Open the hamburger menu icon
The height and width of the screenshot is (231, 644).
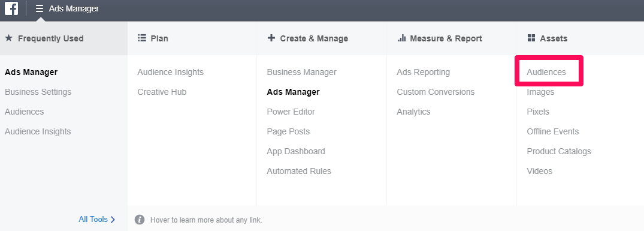point(40,8)
